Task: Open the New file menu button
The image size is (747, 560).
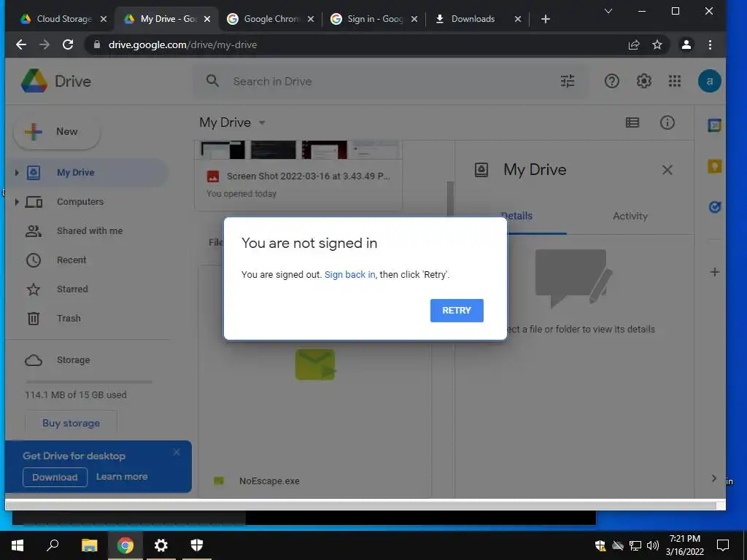Action: [57, 132]
